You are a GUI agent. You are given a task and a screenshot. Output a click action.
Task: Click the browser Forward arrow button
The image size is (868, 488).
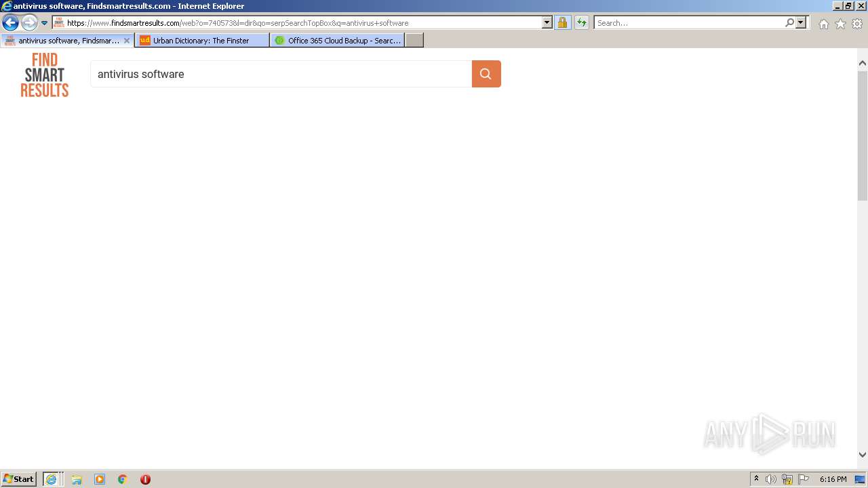29,23
